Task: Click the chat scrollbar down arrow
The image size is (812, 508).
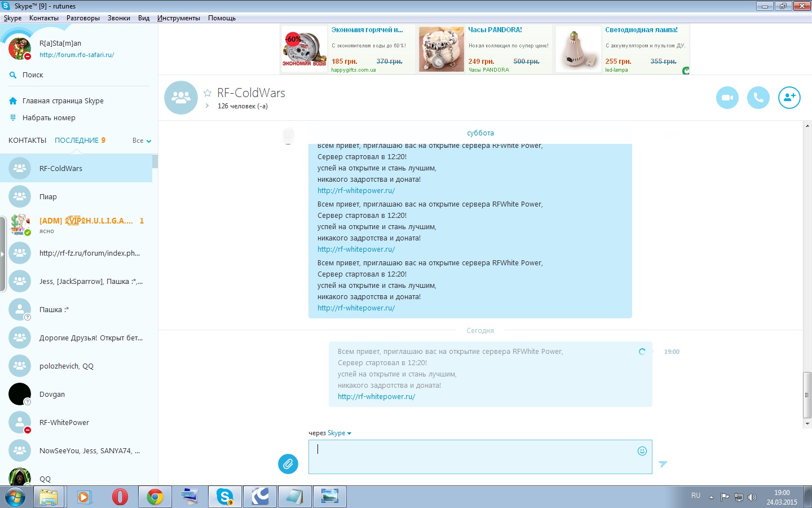Action: point(807,423)
